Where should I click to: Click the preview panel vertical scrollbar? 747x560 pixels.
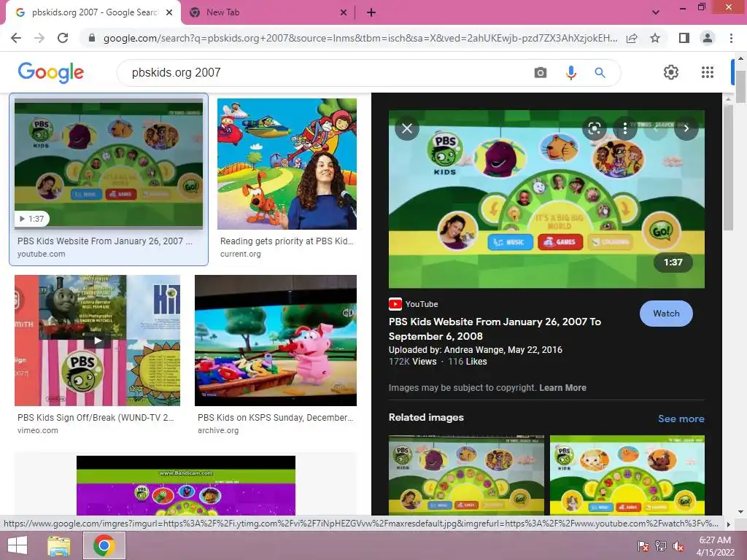[728, 167]
